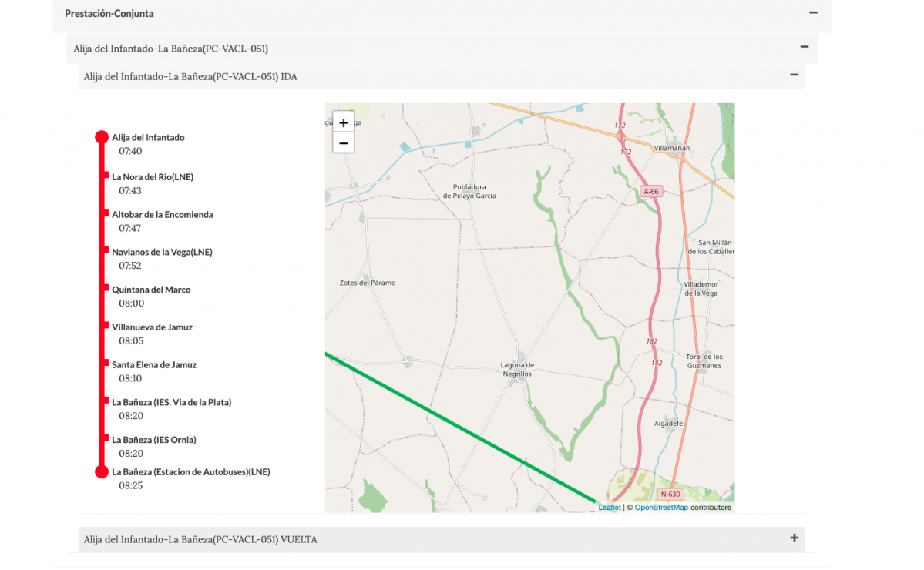Select the La Nora del Rio(LNE) stop

pyautogui.click(x=153, y=176)
